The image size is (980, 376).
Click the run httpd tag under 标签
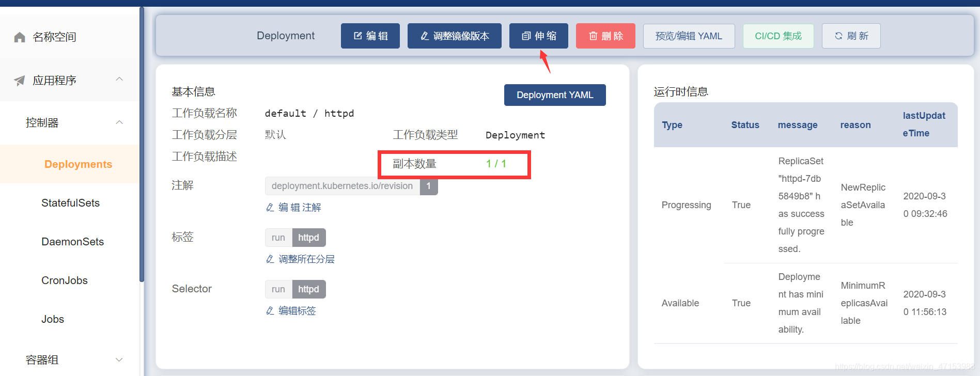pyautogui.click(x=295, y=238)
